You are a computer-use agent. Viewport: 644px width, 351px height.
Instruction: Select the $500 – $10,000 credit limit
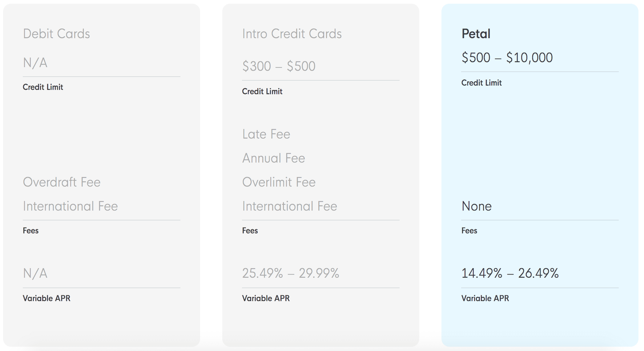[x=507, y=58]
